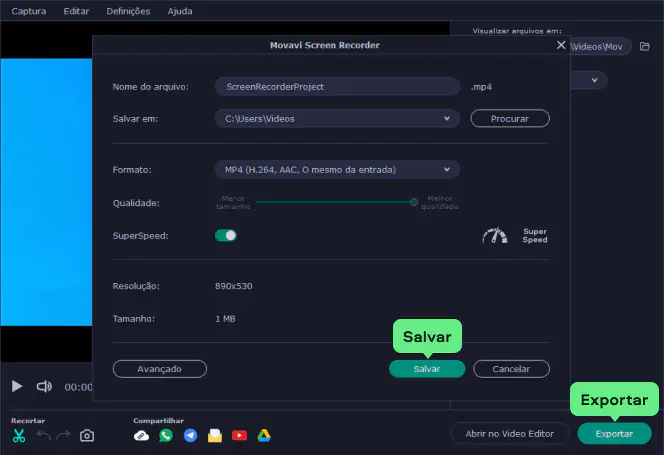Click Abrir no Video Editor
The width and height of the screenshot is (664, 455).
pyautogui.click(x=510, y=434)
